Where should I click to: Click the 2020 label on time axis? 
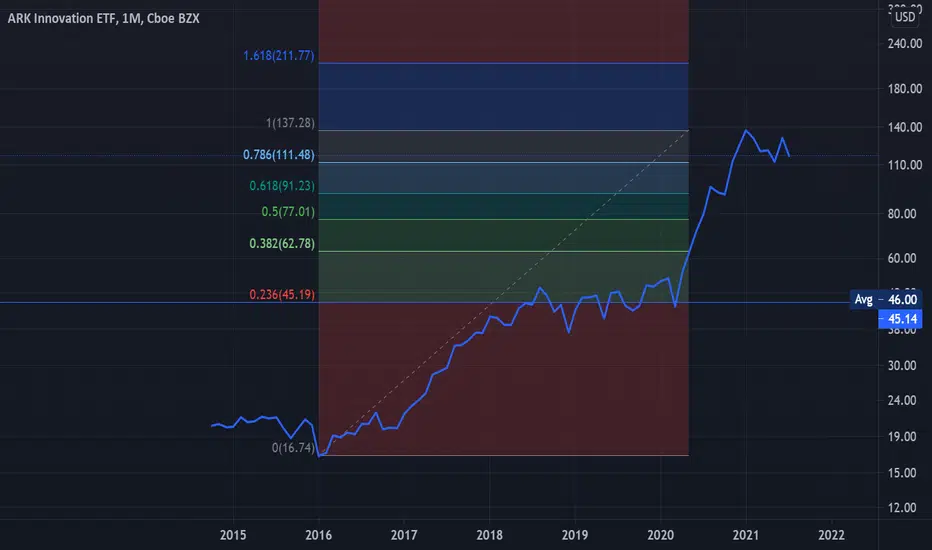point(660,535)
